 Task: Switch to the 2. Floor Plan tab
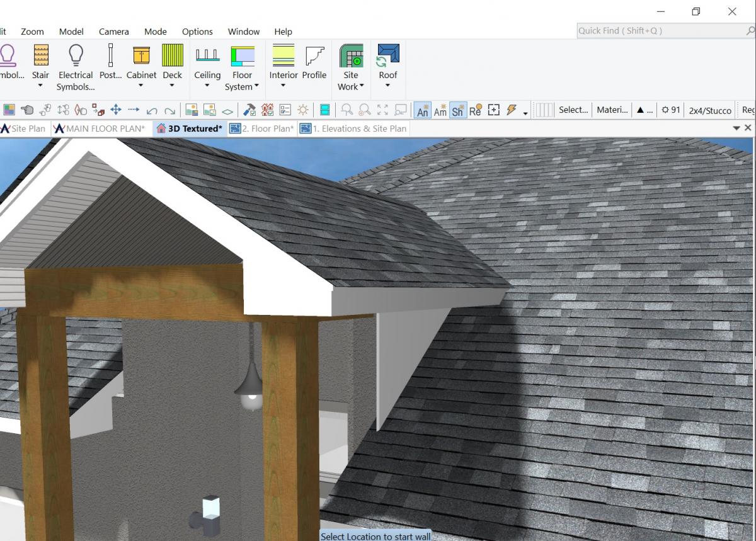[x=262, y=128]
